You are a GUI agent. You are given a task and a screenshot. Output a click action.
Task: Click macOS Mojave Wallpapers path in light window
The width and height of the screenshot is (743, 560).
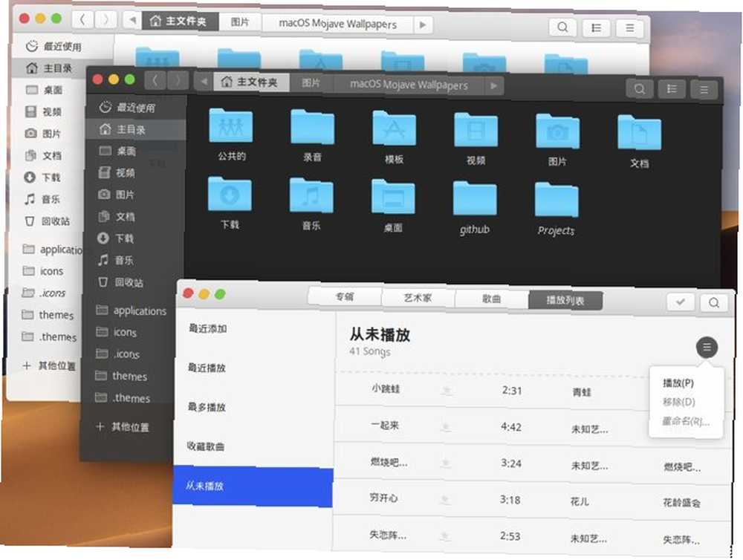(337, 24)
